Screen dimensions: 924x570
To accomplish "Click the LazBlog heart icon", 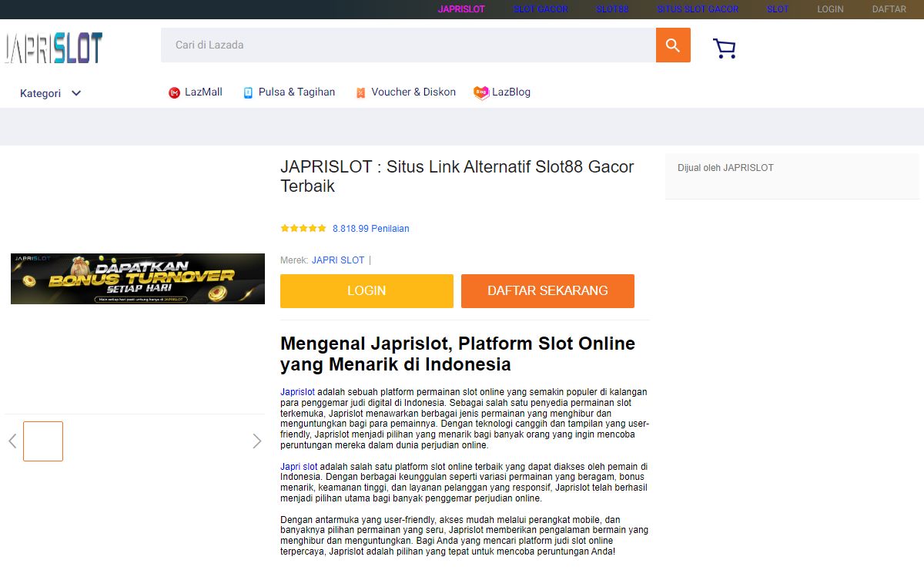I will pos(481,92).
